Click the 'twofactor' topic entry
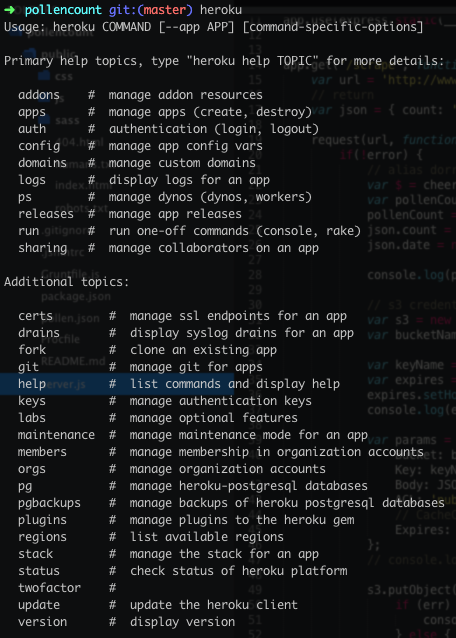Viewport: 456px width, 638px height. [x=49, y=588]
